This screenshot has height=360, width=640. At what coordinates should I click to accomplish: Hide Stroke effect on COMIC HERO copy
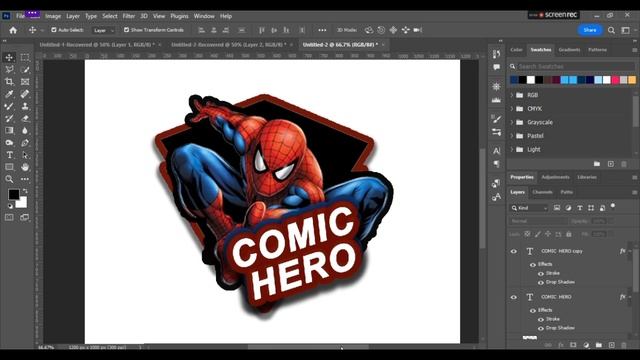(x=541, y=273)
